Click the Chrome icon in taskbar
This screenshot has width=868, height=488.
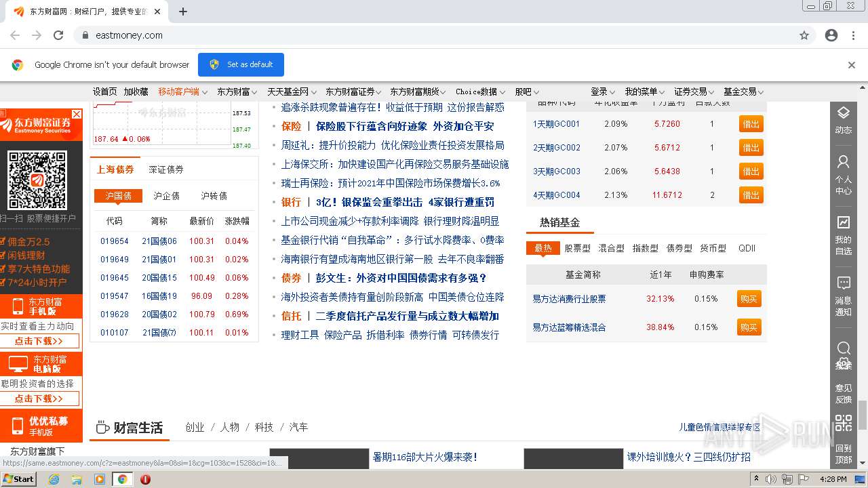tap(122, 479)
